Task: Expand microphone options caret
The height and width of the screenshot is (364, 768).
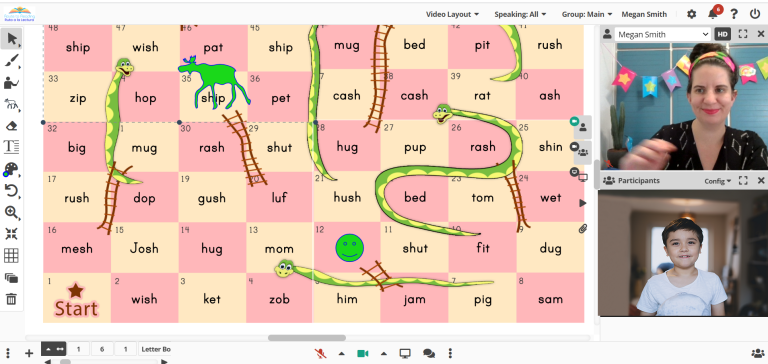Action: pyautogui.click(x=341, y=354)
